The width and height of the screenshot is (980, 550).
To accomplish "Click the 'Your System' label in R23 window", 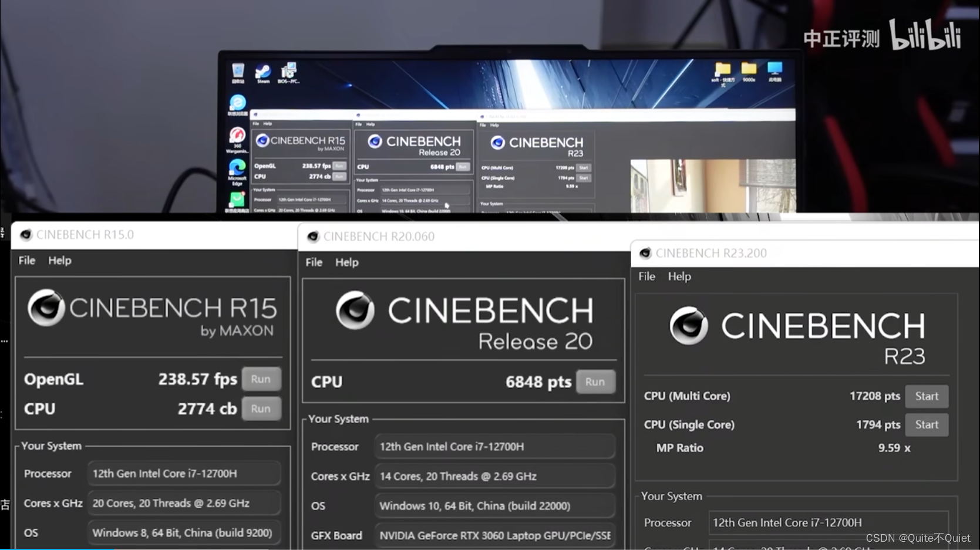I will pyautogui.click(x=671, y=496).
